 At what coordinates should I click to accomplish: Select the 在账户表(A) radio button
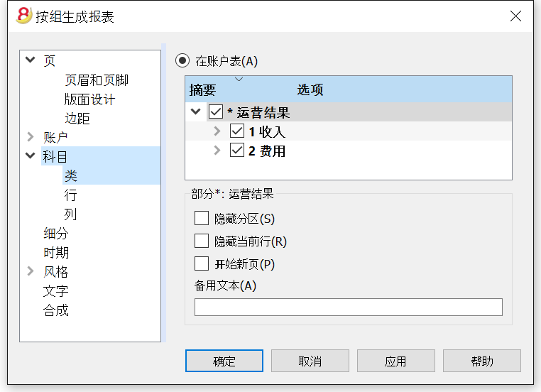[182, 61]
